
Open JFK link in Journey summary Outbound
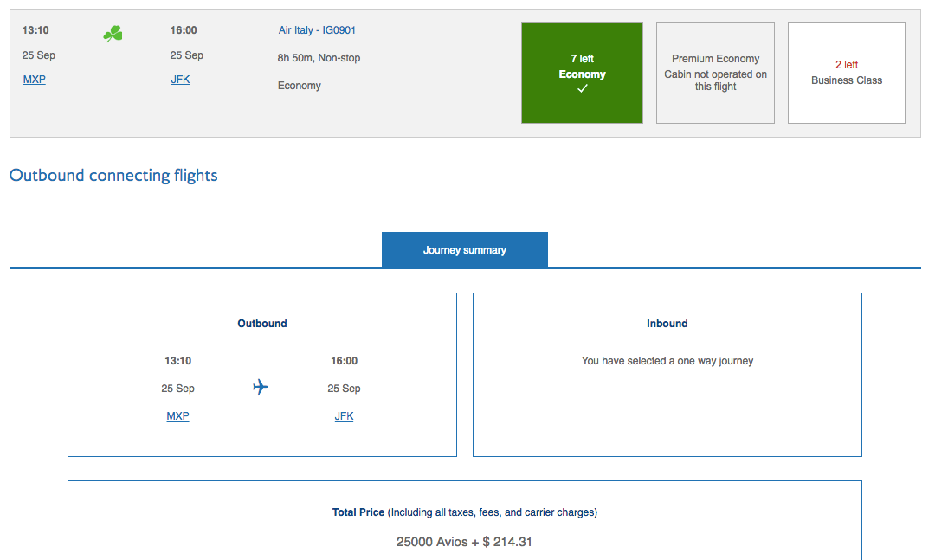(344, 416)
